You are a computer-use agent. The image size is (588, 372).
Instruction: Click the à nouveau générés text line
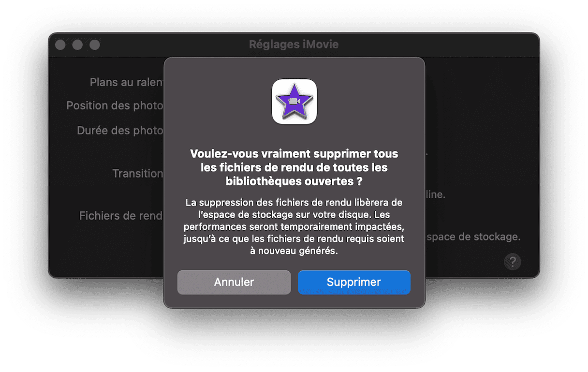coord(294,251)
